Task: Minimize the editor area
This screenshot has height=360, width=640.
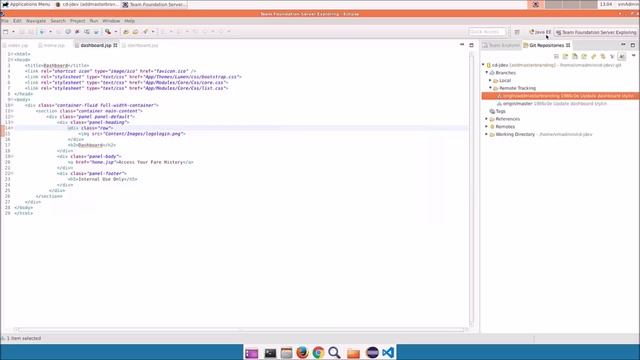Action: (x=462, y=44)
